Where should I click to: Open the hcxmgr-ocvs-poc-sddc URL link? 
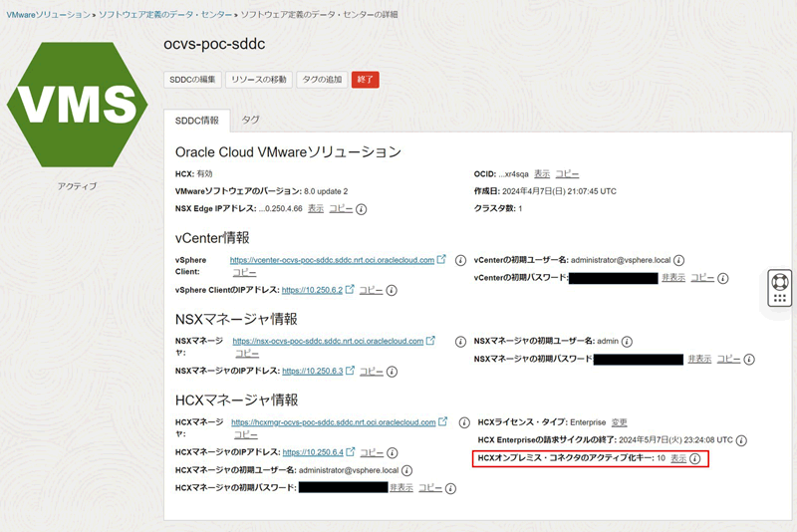pyautogui.click(x=334, y=422)
